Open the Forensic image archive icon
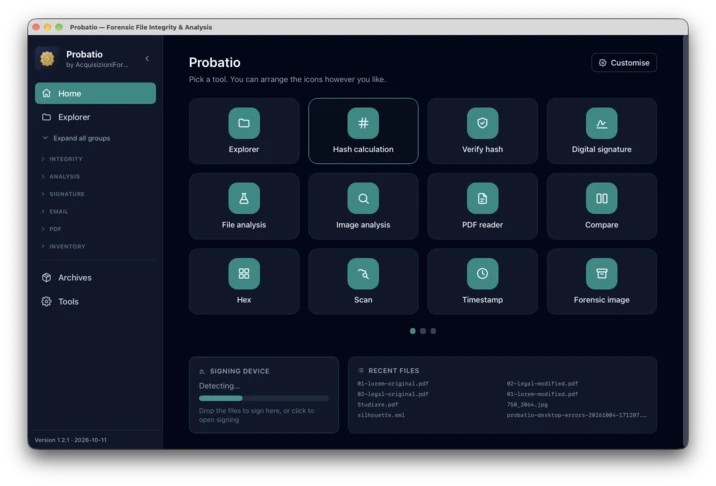716x486 pixels. tap(601, 274)
